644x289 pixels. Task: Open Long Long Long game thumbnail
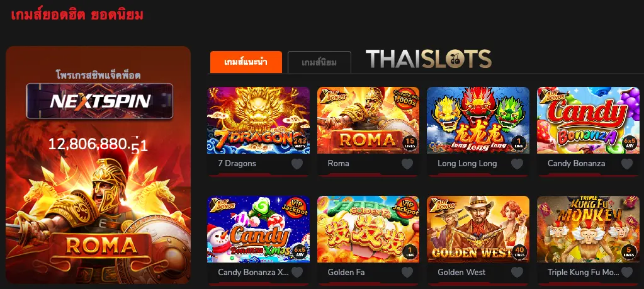click(478, 120)
